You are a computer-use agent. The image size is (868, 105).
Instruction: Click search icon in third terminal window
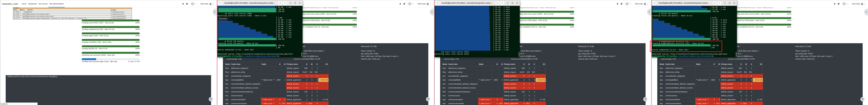[497, 3]
